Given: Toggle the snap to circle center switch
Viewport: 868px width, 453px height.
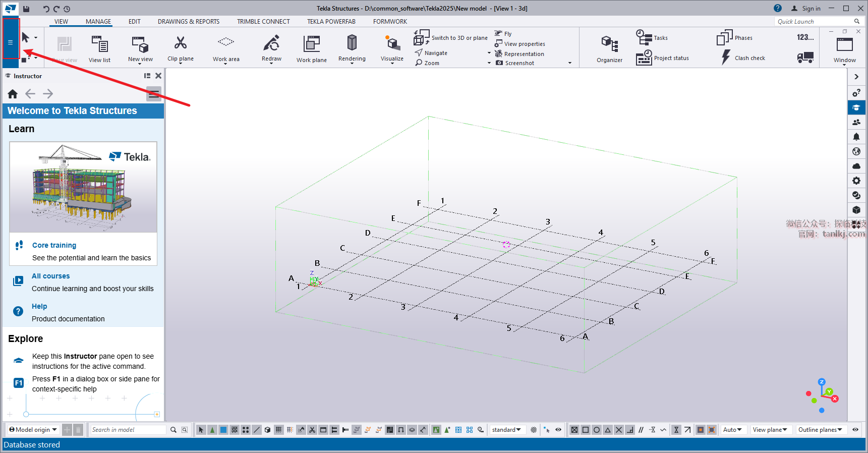Looking at the screenshot, I should tap(597, 430).
